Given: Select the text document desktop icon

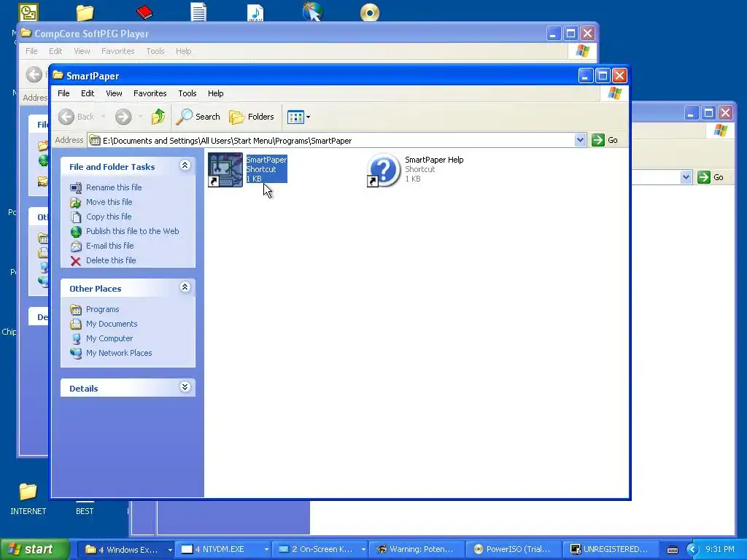Looking at the screenshot, I should (198, 12).
